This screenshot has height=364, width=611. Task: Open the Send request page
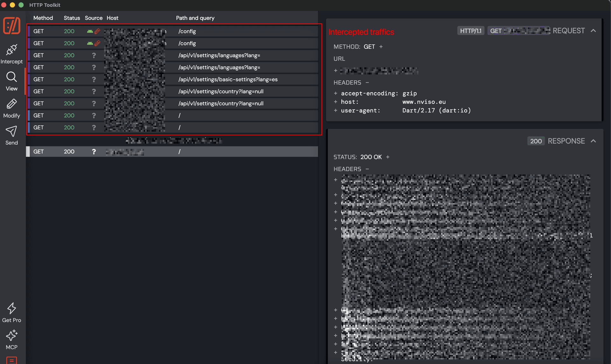pyautogui.click(x=11, y=135)
